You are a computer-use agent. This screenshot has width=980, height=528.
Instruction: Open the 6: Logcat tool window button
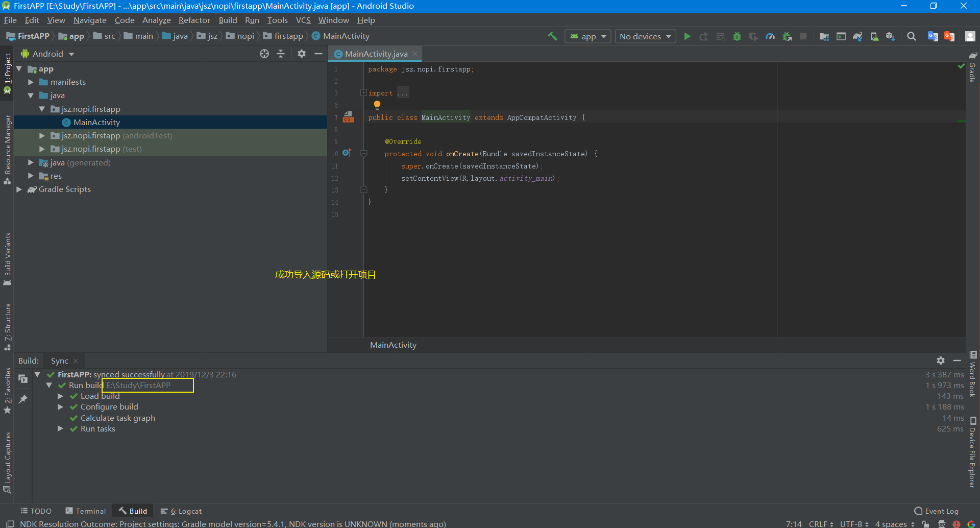(181, 511)
